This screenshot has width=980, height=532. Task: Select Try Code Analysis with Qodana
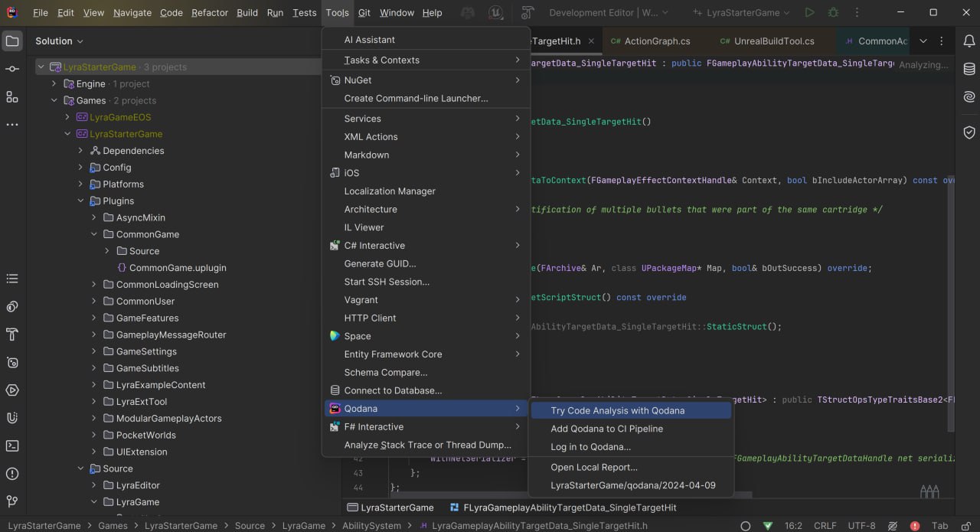tap(631, 410)
